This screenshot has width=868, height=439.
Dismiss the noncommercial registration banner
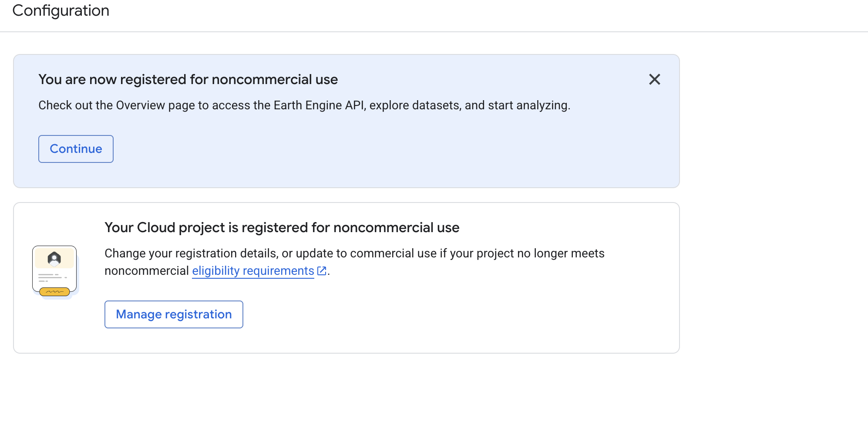pyautogui.click(x=654, y=79)
